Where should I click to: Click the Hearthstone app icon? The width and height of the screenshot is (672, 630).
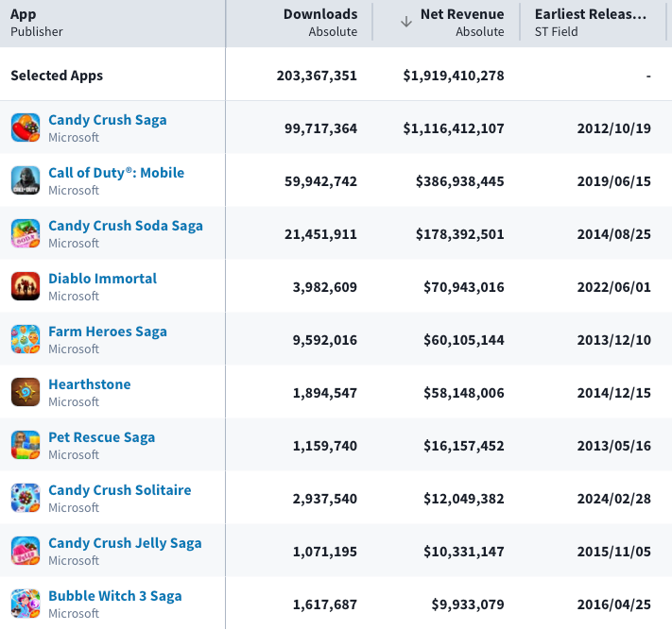pos(26,392)
